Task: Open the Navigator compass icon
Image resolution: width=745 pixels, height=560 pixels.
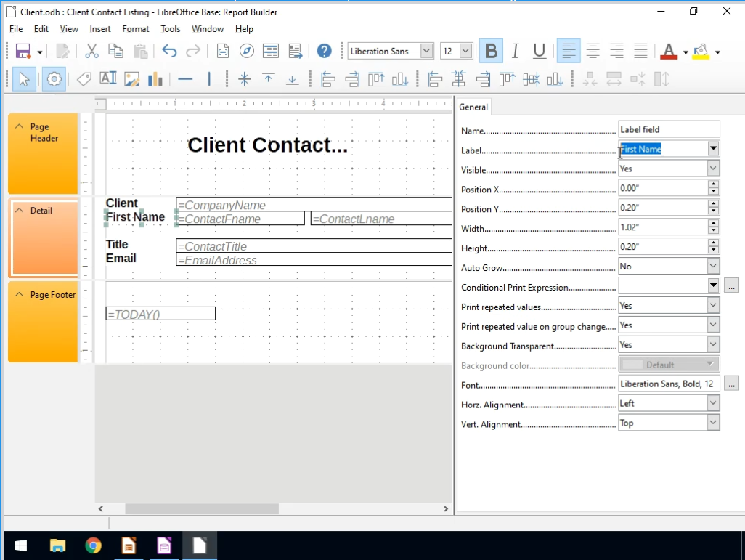Action: coord(247,51)
